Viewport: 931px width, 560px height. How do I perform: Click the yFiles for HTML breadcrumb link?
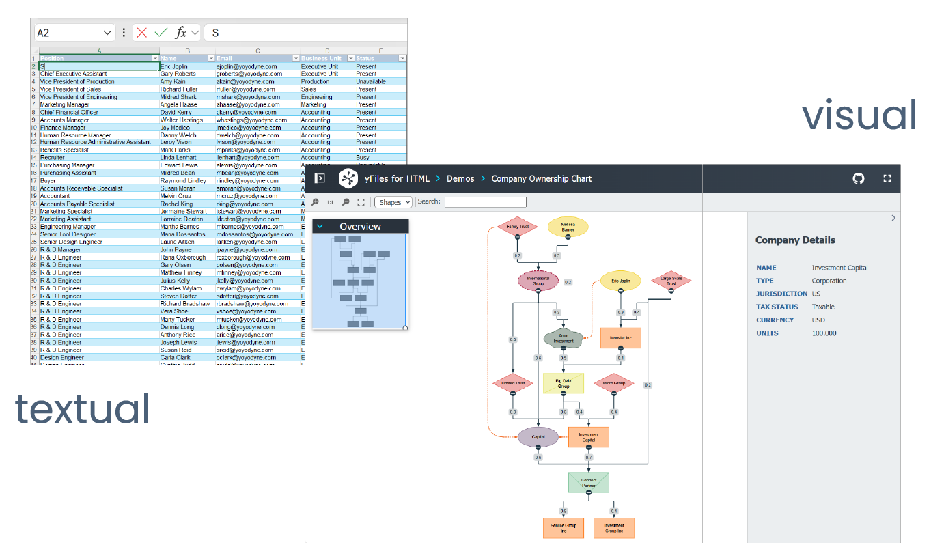397,178
